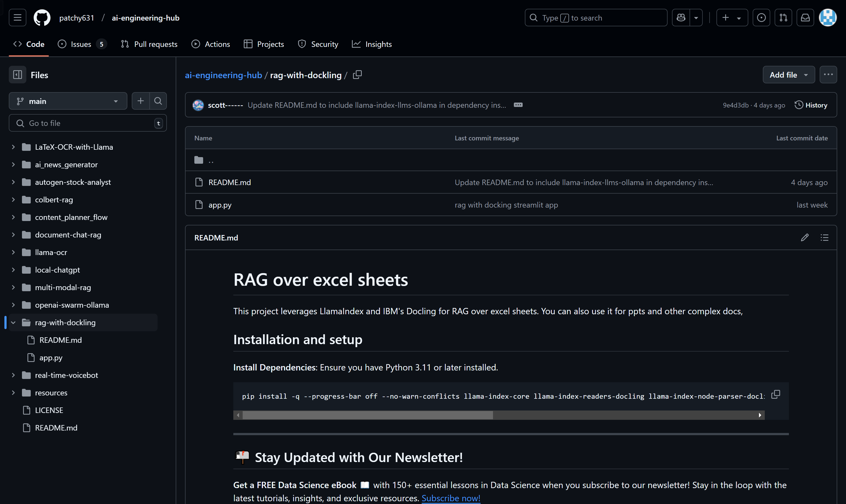Collapse the file tree side panel icon
The image size is (846, 504).
17,75
